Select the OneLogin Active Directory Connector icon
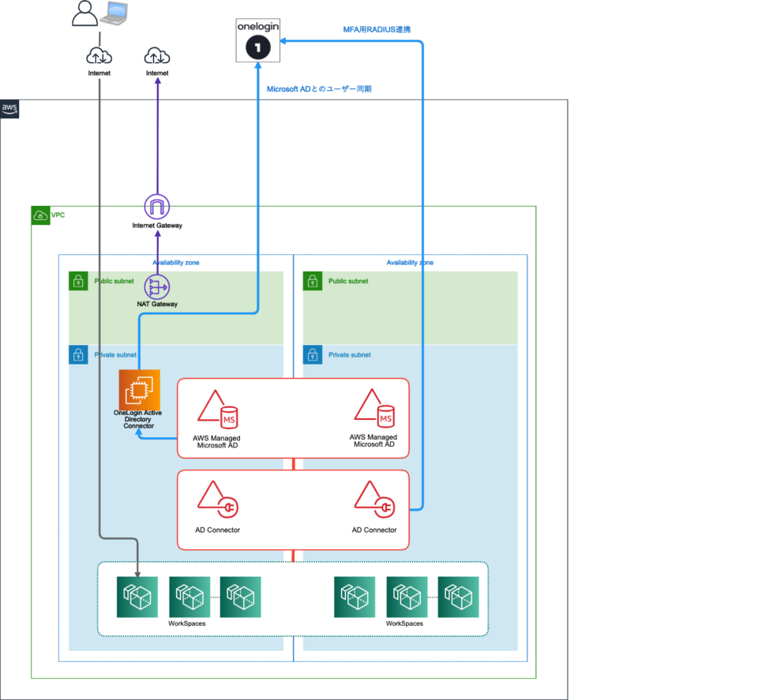The image size is (758, 700). pyautogui.click(x=139, y=390)
